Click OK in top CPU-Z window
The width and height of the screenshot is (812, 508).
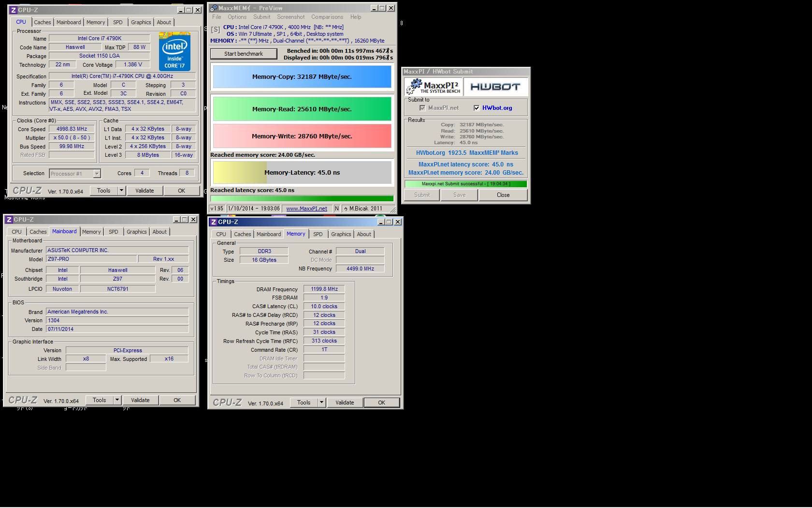[182, 191]
